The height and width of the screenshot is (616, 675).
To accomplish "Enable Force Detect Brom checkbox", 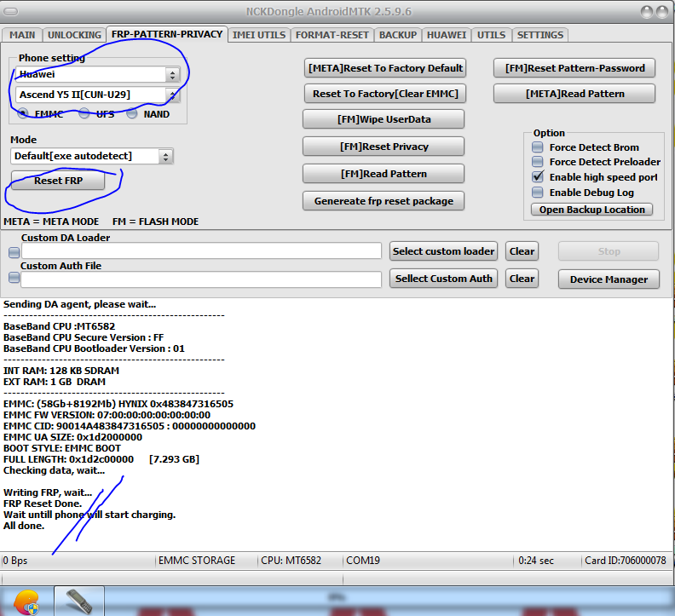I will [538, 147].
